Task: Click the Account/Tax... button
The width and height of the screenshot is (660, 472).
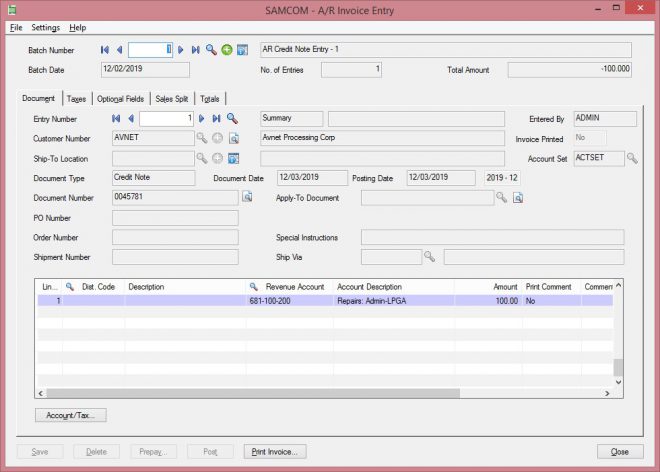Action: (x=70, y=415)
